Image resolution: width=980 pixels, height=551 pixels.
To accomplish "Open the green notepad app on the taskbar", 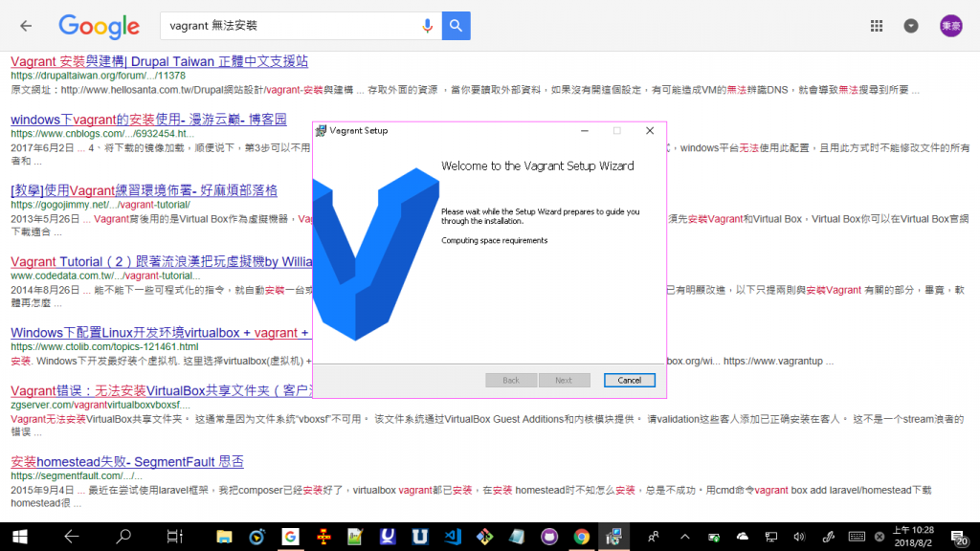I will coord(355,537).
